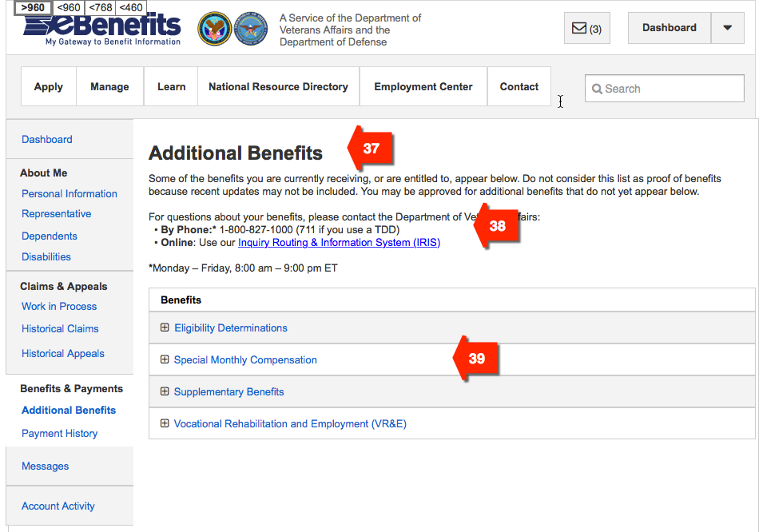Screen dimensions: 759x532
Task: Click the Dashboard button in header
Action: (x=670, y=28)
